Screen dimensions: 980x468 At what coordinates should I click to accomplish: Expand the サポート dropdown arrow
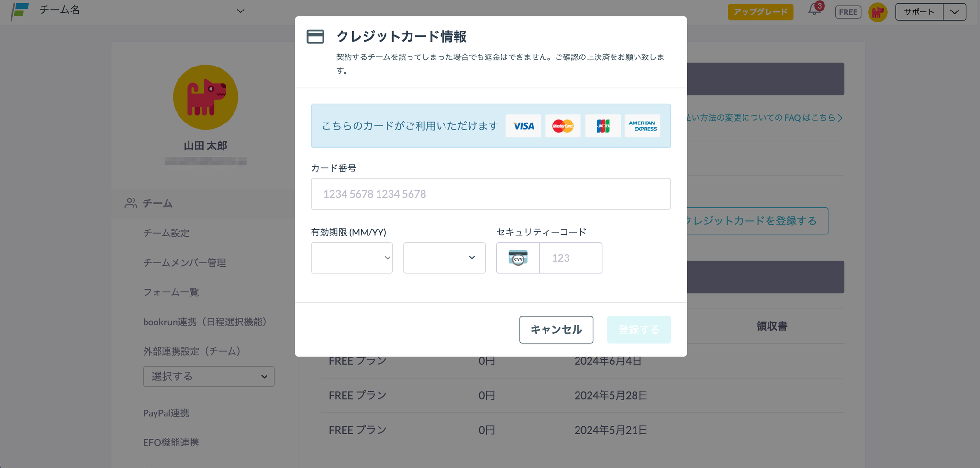(x=955, y=12)
